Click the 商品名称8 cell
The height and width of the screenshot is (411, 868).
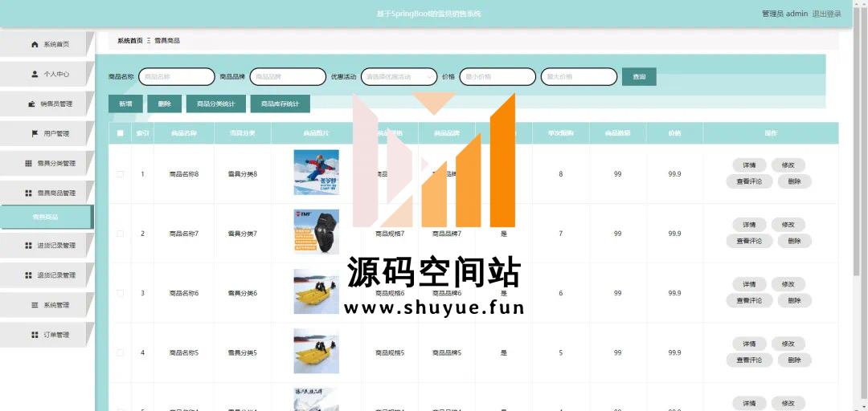(x=184, y=174)
